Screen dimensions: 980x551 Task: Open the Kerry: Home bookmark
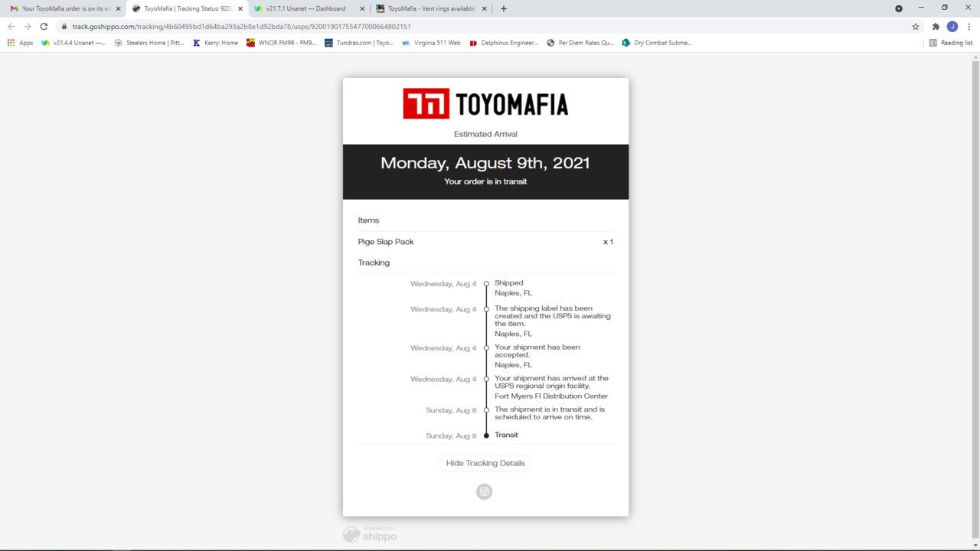click(x=215, y=43)
